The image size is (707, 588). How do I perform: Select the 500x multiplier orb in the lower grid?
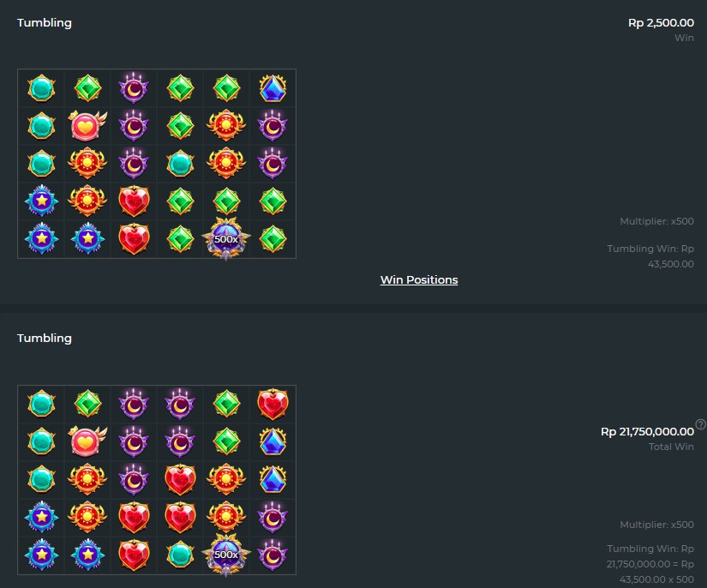[226, 555]
